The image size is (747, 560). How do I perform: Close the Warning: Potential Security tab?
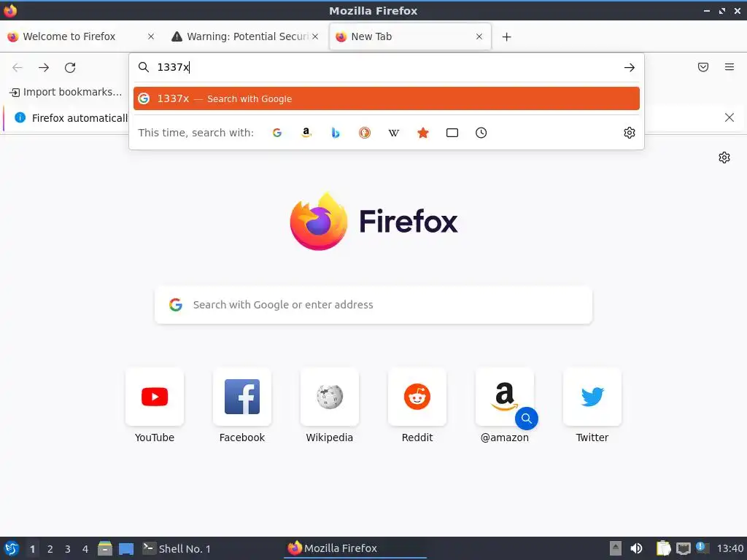tap(315, 36)
